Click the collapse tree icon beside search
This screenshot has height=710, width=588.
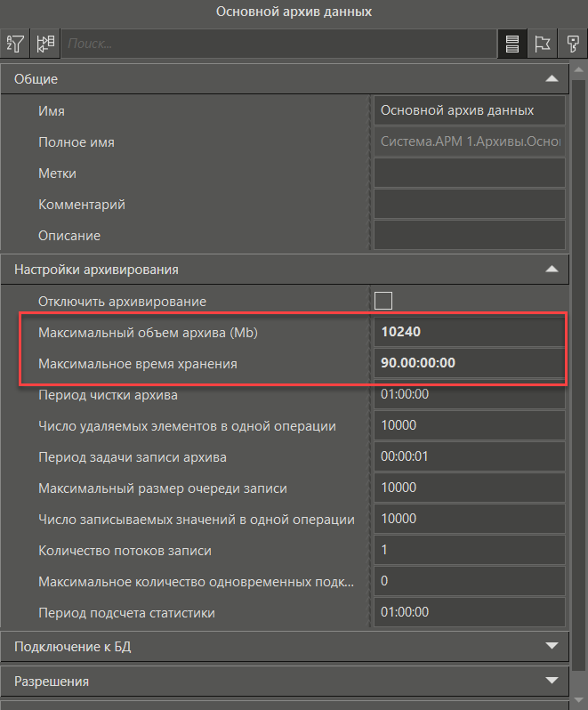45,43
